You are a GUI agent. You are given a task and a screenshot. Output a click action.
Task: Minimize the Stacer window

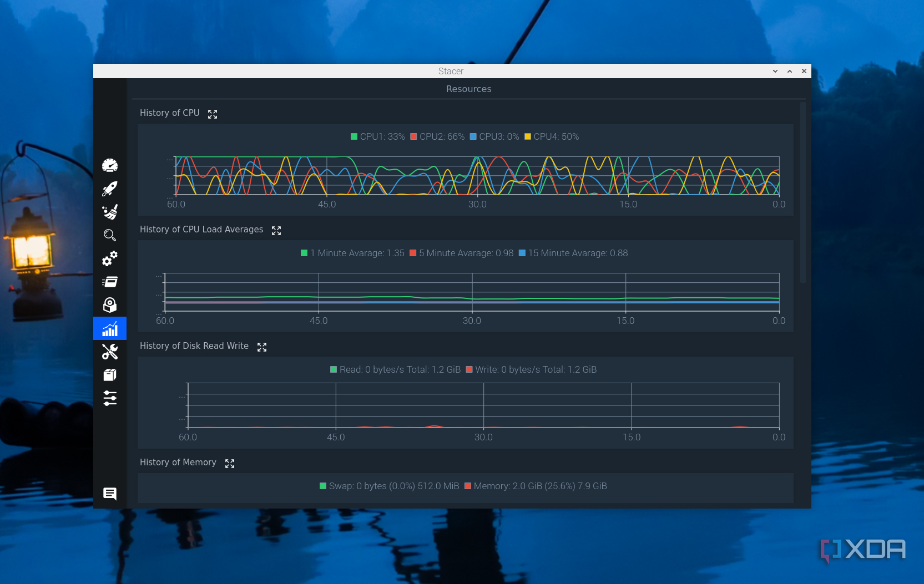775,71
